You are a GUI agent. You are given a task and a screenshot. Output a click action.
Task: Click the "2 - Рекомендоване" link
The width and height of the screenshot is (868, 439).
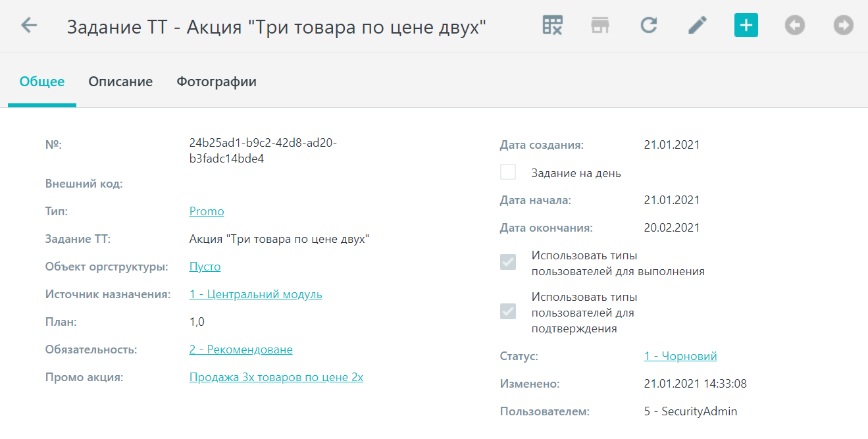click(241, 349)
